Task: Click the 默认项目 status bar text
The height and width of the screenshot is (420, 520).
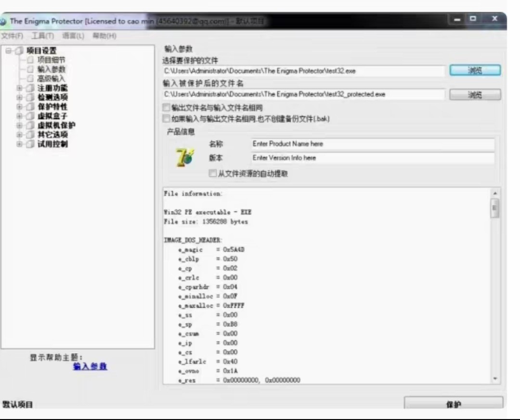Action: [18, 405]
